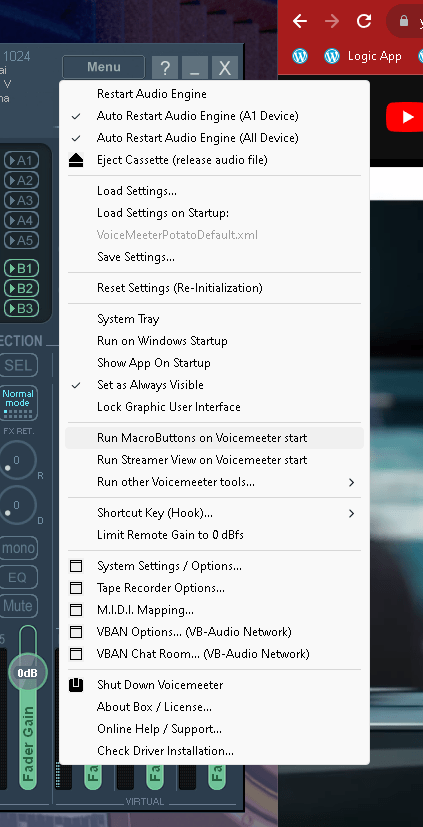Open the Menu dropdown button

[x=103, y=67]
